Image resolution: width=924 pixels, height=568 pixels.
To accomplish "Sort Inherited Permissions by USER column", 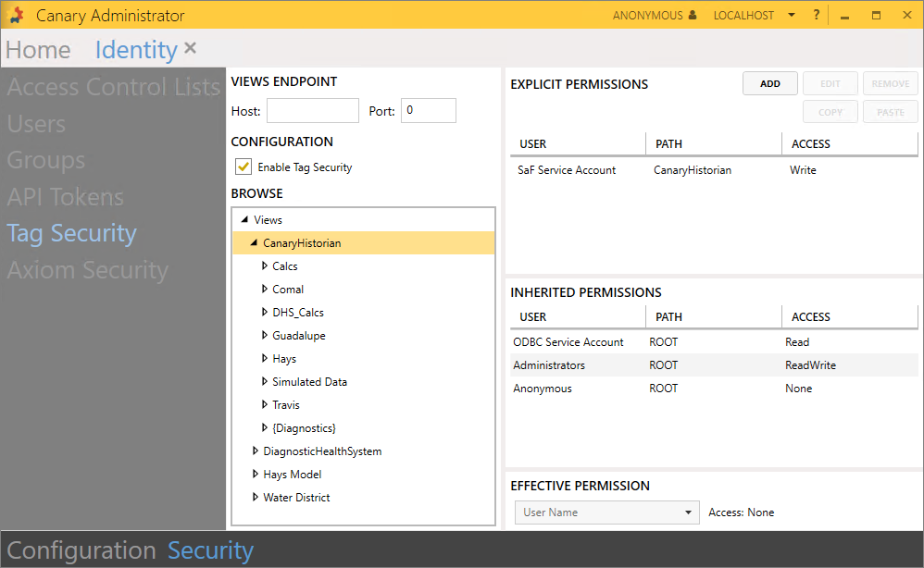I will coord(578,316).
